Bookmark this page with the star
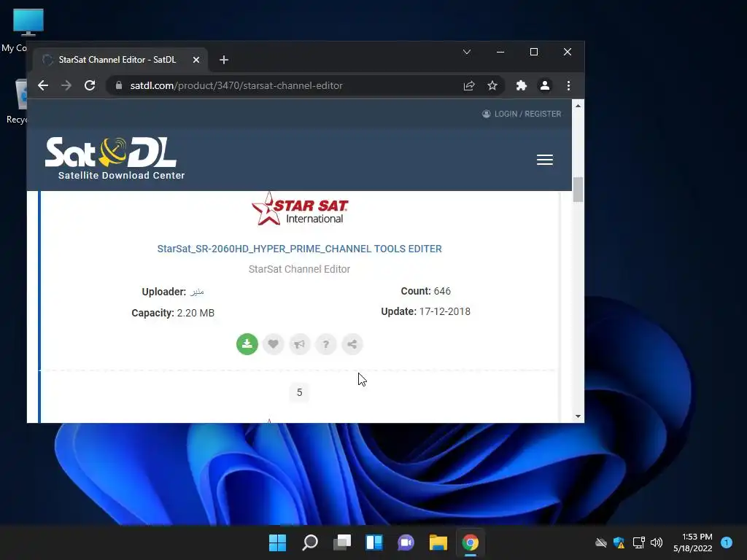Viewport: 747px width, 560px height. (492, 86)
